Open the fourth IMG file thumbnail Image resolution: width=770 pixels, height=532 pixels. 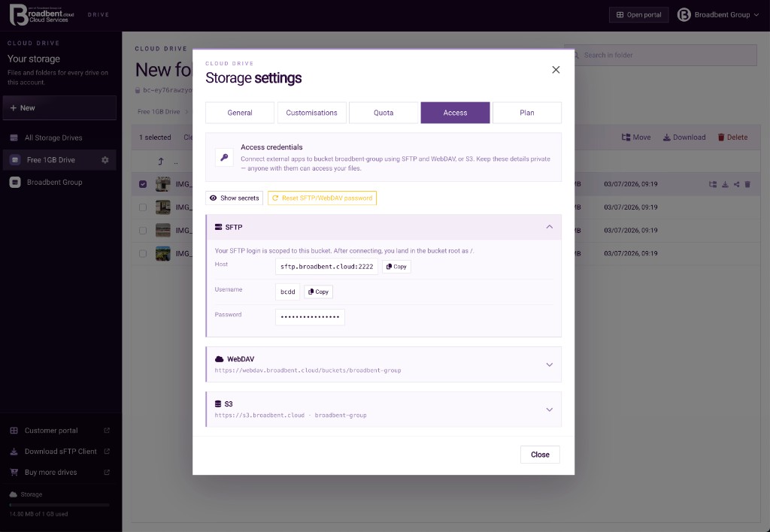point(163,253)
